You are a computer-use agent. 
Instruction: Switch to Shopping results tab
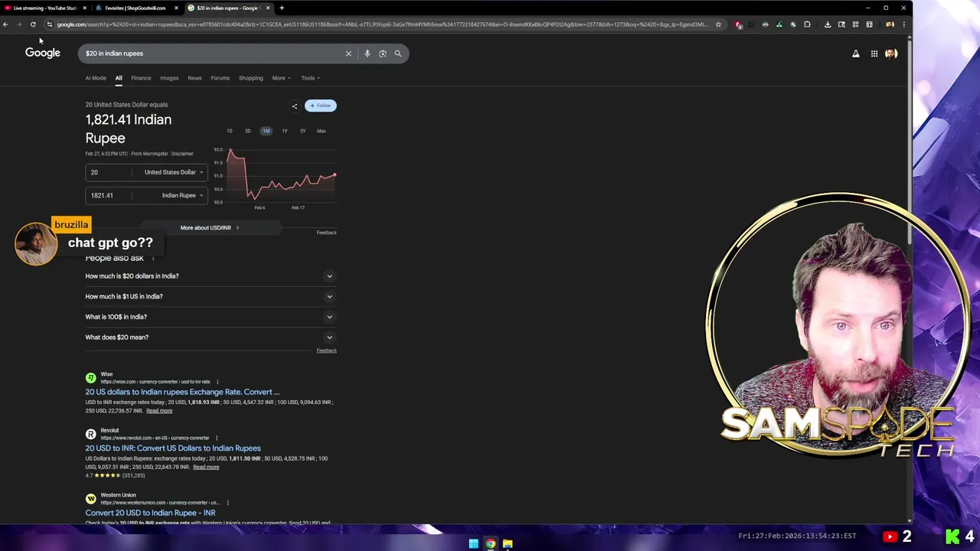[250, 78]
